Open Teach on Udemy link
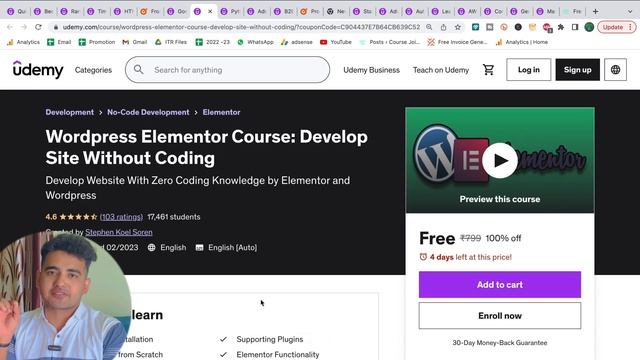This screenshot has width=640, height=360. pyautogui.click(x=441, y=70)
